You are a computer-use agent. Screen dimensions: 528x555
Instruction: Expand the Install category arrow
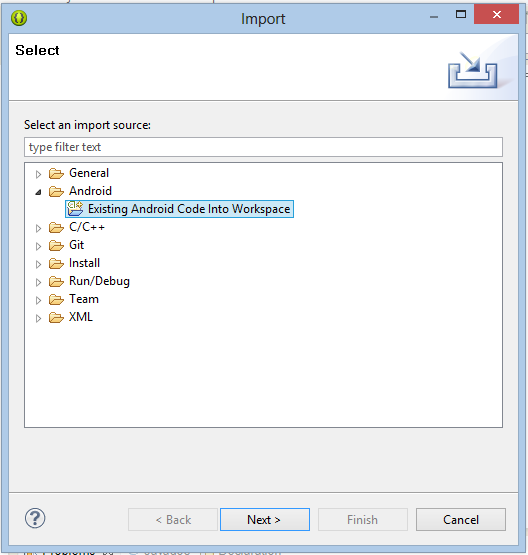pos(38,264)
